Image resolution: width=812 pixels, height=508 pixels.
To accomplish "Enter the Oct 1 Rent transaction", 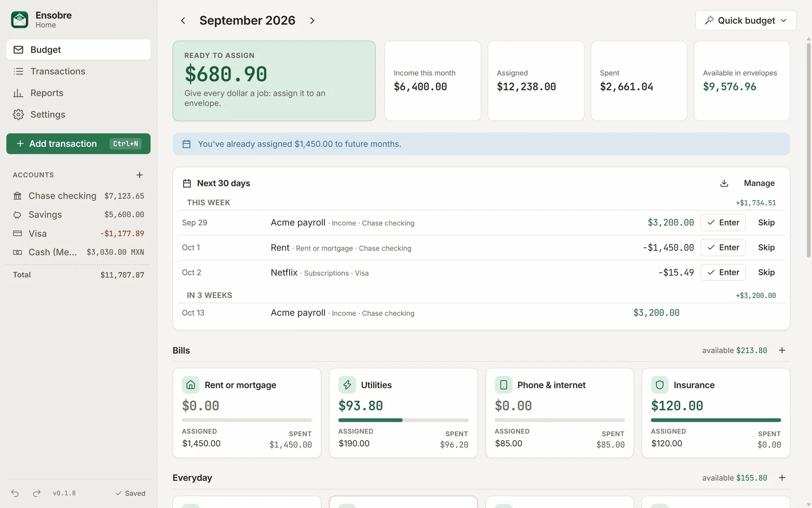I will click(x=723, y=247).
